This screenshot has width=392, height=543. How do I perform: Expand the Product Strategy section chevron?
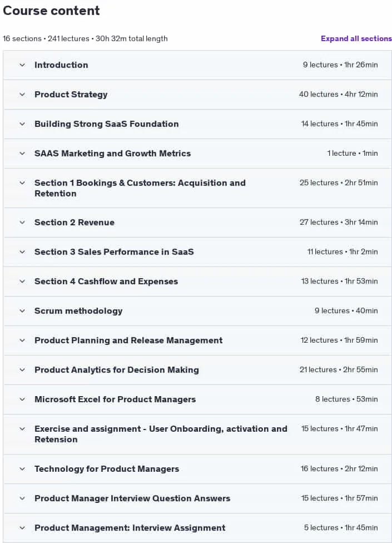(x=22, y=94)
